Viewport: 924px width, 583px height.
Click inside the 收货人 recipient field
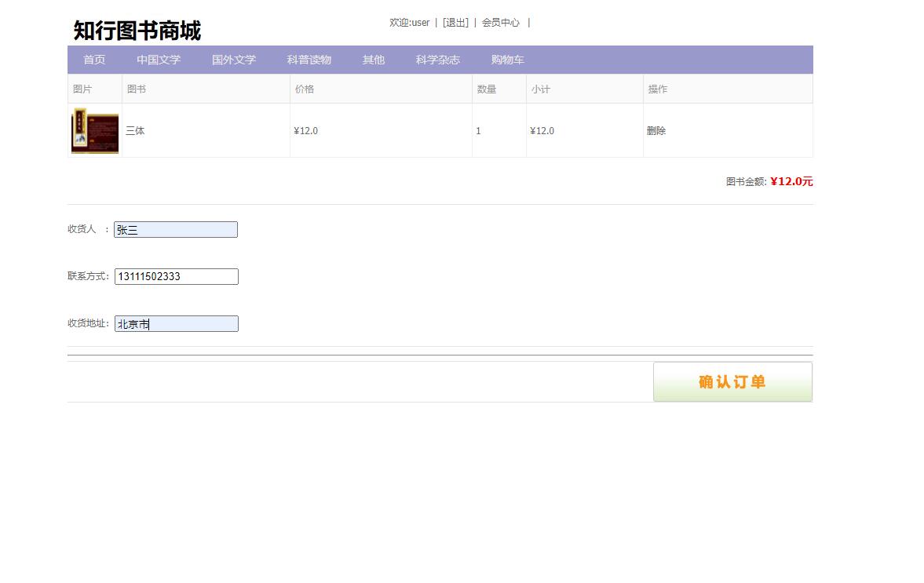(175, 229)
